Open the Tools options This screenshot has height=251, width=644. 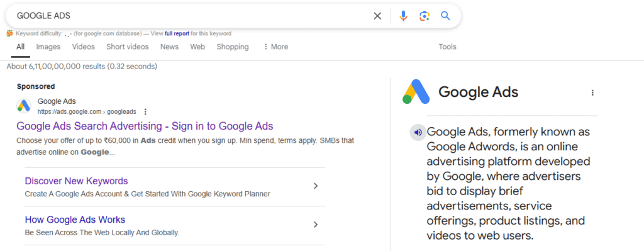pyautogui.click(x=447, y=47)
